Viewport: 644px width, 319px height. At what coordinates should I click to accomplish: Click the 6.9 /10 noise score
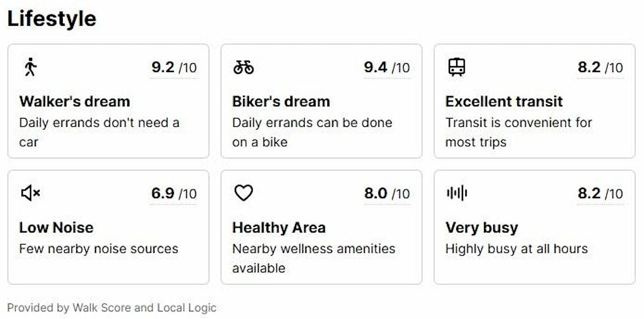[x=174, y=193]
